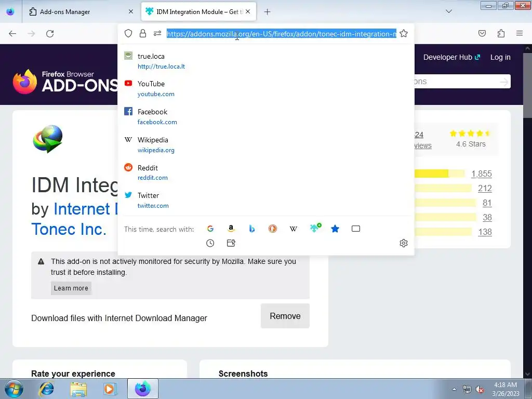Search in History clock icon
The height and width of the screenshot is (399, 532).
210,243
